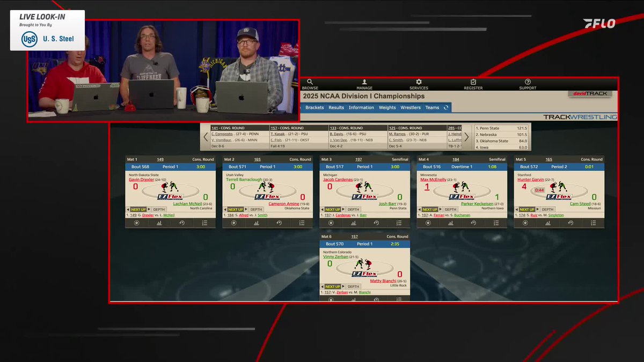Click the davidTRACK badge
This screenshot has height=362, width=644.
(x=589, y=93)
